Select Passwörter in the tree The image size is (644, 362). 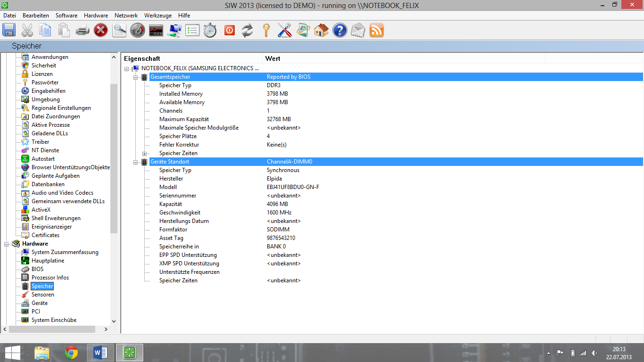pyautogui.click(x=45, y=82)
